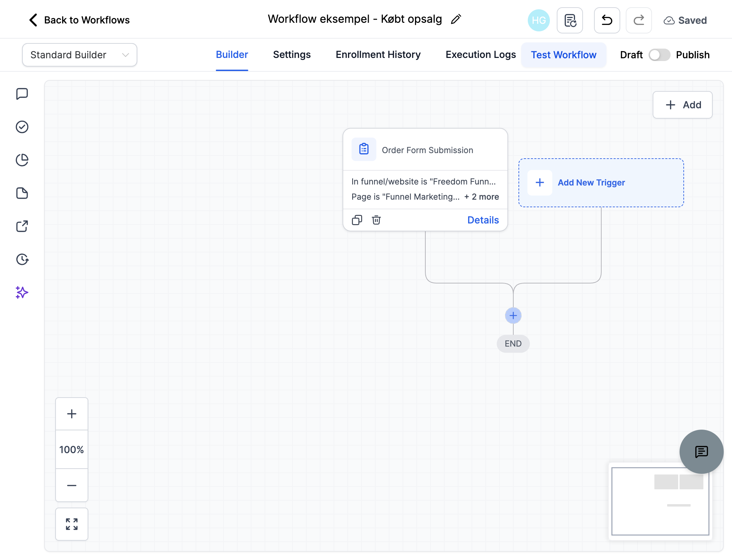Go back using the Back to Workflows arrow
The height and width of the screenshot is (560, 732).
(33, 20)
